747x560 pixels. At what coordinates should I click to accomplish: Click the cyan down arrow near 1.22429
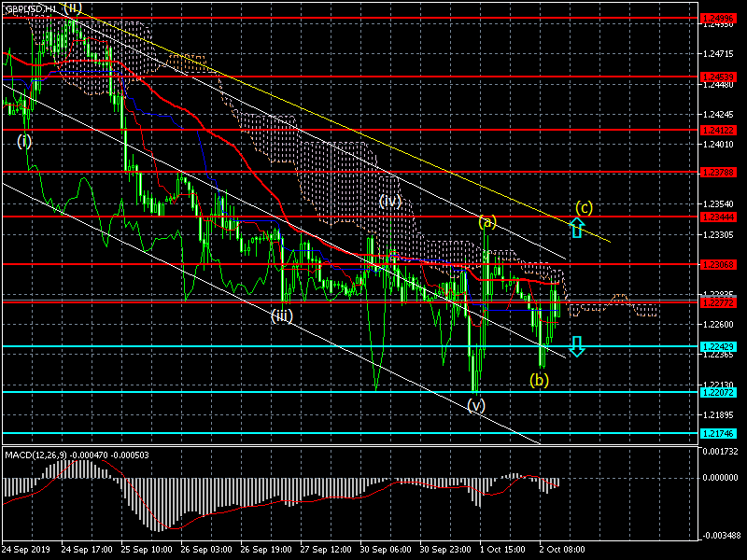577,346
